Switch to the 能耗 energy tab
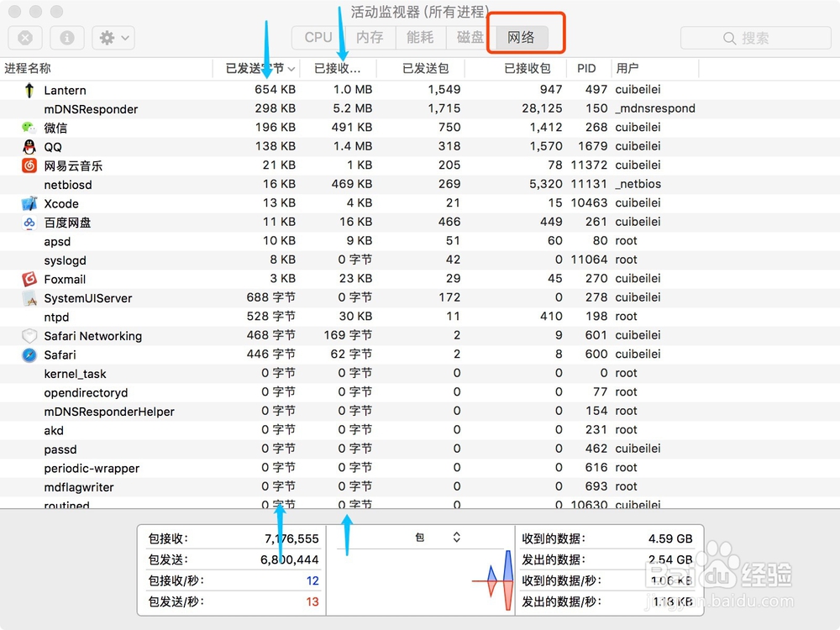Screen dimensions: 840x630 coord(420,38)
